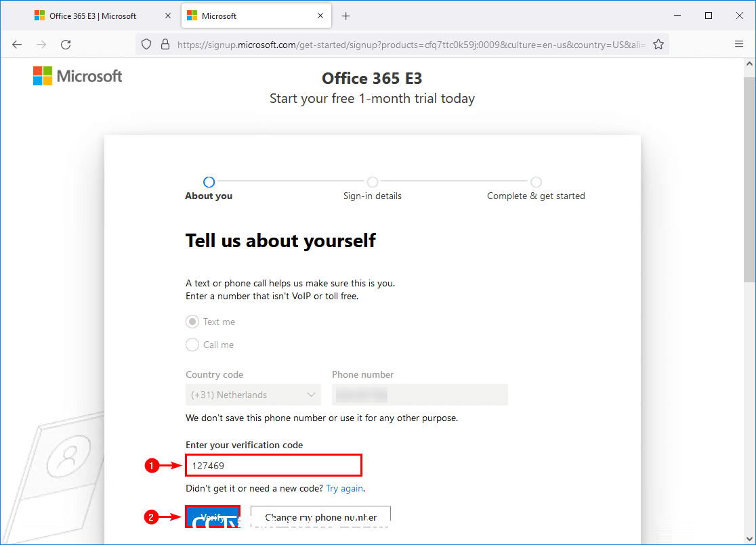Click Change my phone number button

point(320,517)
